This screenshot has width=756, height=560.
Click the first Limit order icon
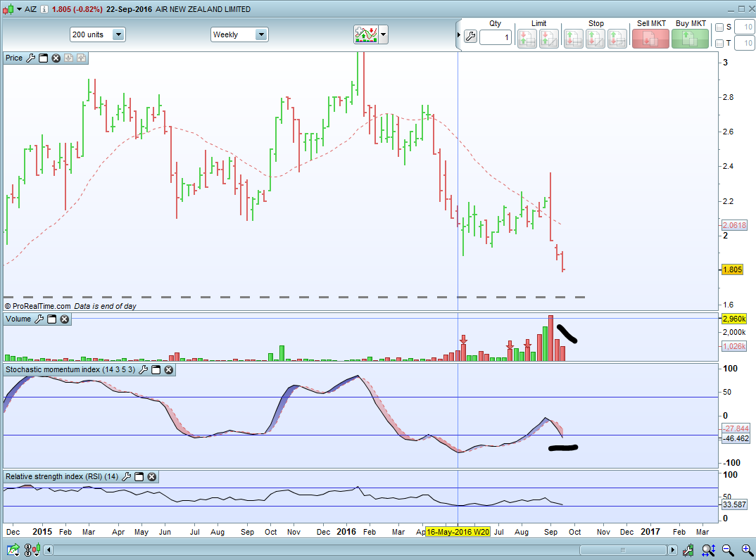pos(527,39)
